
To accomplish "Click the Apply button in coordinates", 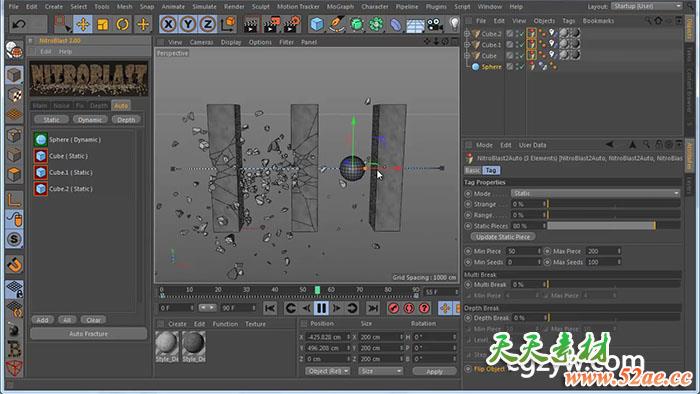I will [434, 371].
